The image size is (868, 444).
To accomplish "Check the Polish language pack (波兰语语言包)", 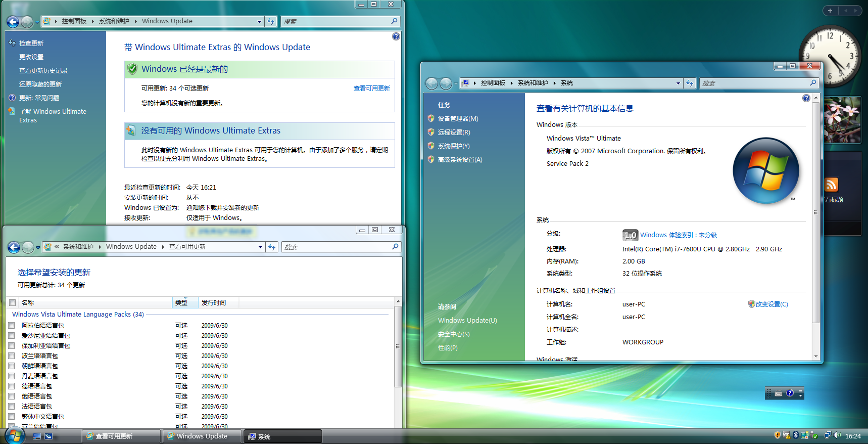I will (x=12, y=356).
